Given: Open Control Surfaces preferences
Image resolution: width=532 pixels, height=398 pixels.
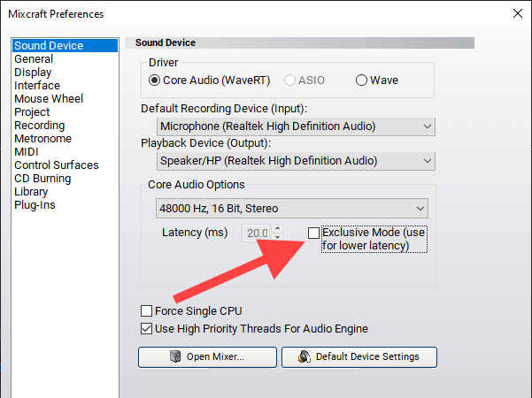Looking at the screenshot, I should (x=57, y=165).
